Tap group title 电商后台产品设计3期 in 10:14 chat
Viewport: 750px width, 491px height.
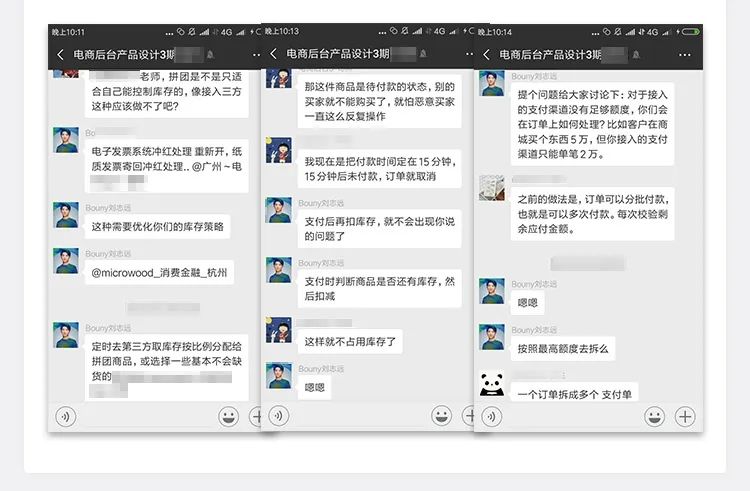point(550,55)
